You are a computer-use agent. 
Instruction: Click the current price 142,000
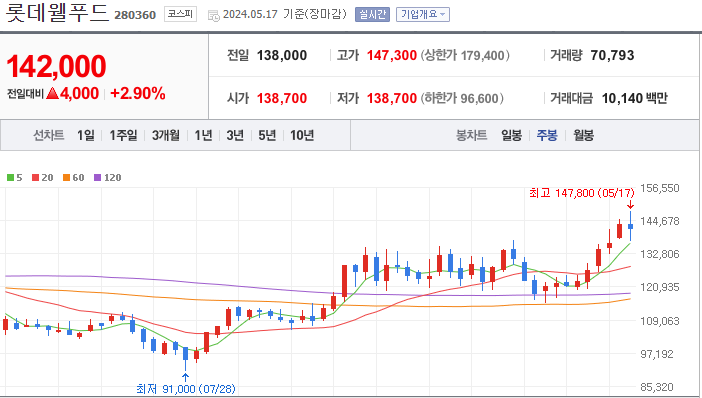coord(56,66)
